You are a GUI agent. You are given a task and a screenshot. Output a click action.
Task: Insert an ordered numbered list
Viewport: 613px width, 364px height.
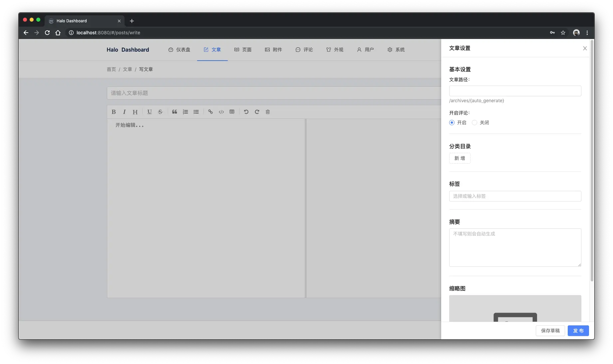coord(185,112)
